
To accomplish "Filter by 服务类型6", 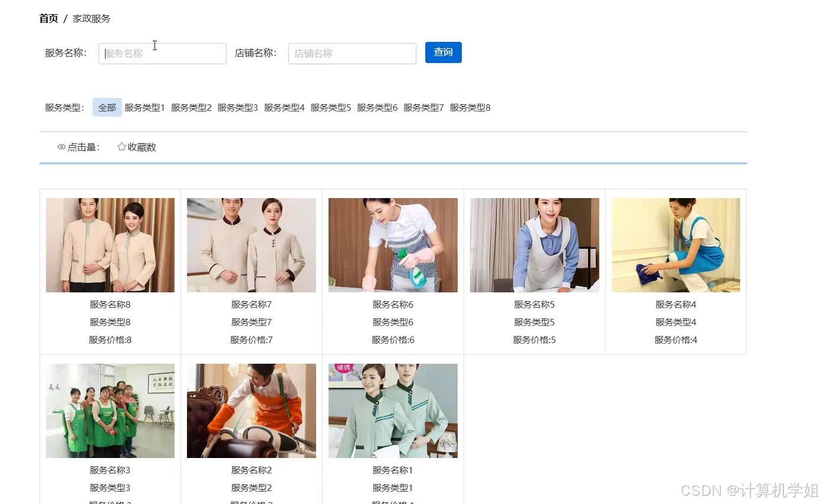I will pos(377,108).
